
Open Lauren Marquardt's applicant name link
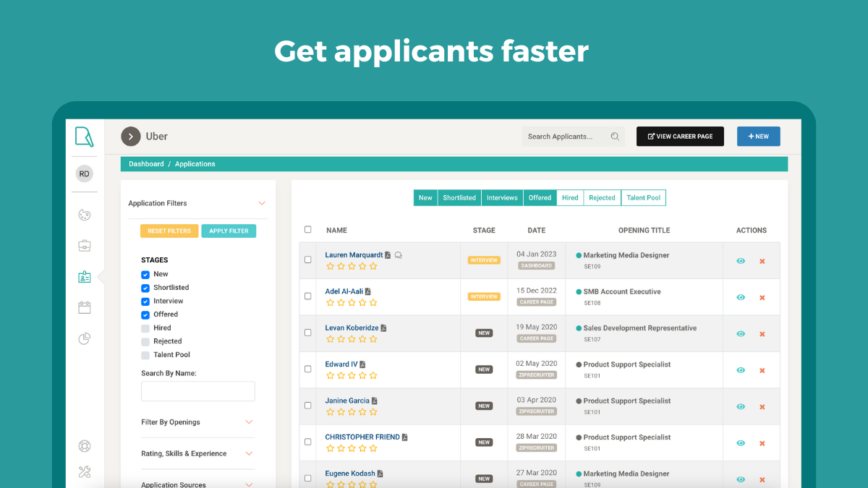pyautogui.click(x=354, y=255)
